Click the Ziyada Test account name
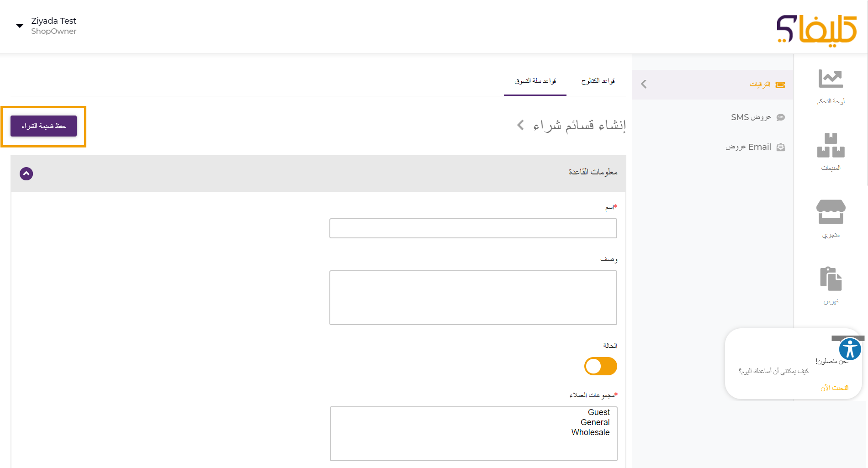The width and height of the screenshot is (868, 468). (53, 21)
